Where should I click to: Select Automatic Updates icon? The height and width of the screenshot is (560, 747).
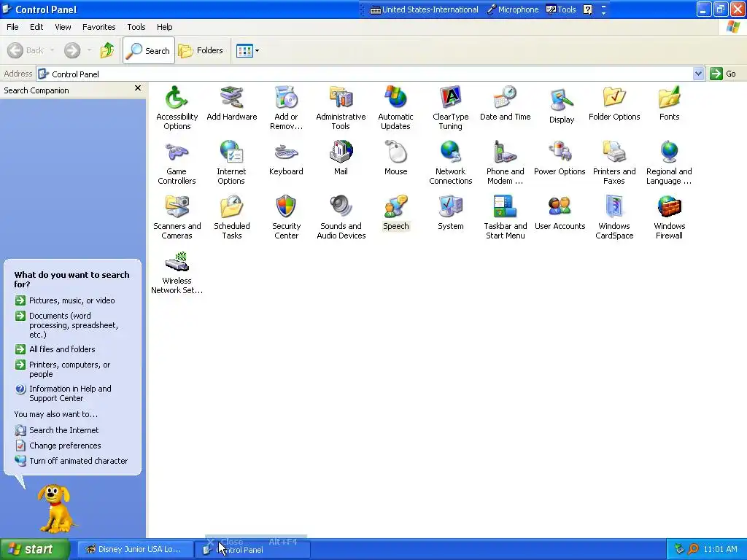coord(395,107)
